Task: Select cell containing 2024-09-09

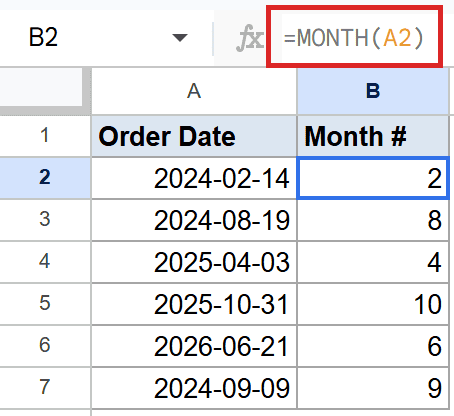Action: point(194,388)
